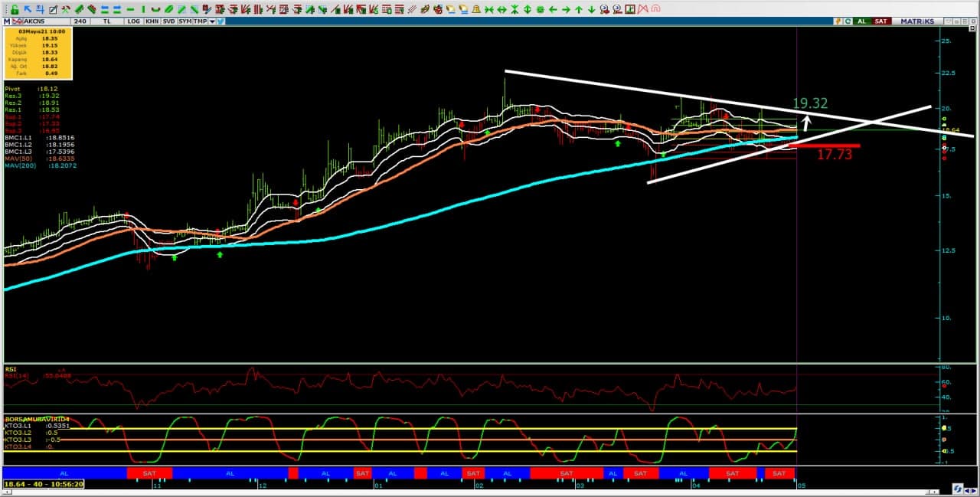Select the blue arrow pointer tool

click(x=28, y=9)
